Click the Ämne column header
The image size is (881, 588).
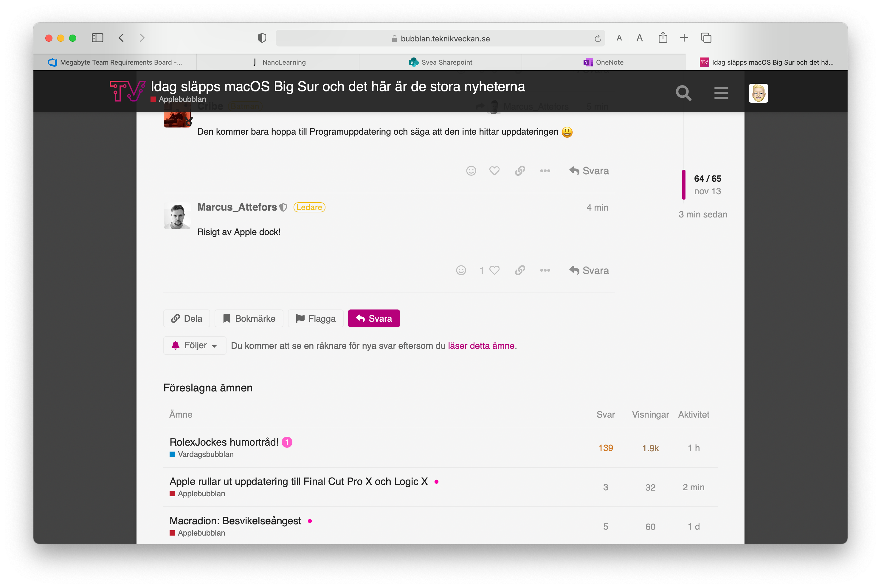(x=181, y=415)
